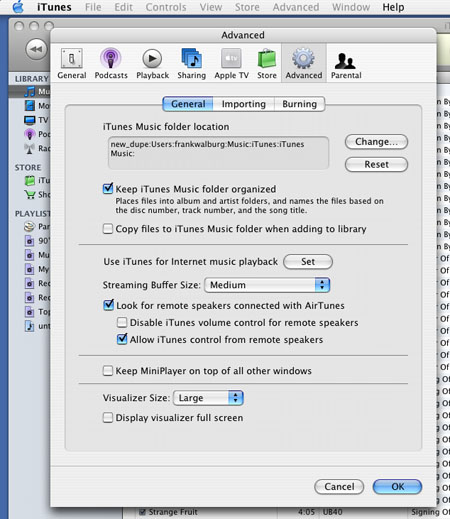The width and height of the screenshot is (450, 519).
Task: Click the OK button
Action: tap(397, 487)
